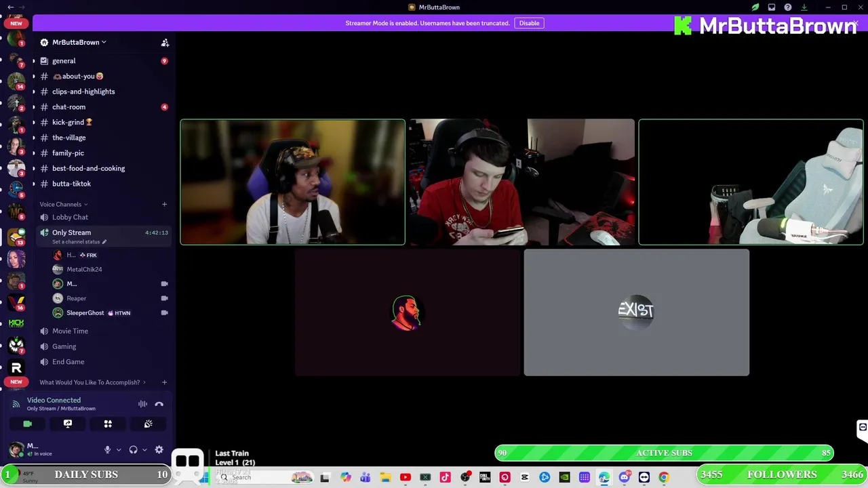868x488 pixels.
Task: Share your screen in voice panel
Action: tap(68, 424)
